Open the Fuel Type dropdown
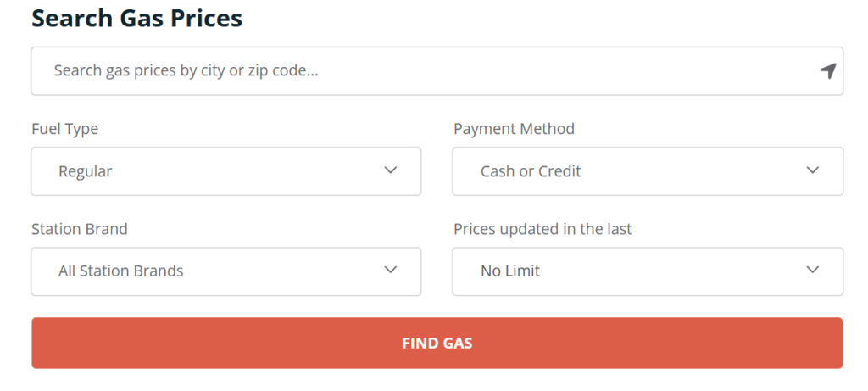Screen dimensions: 868x391 click(225, 171)
